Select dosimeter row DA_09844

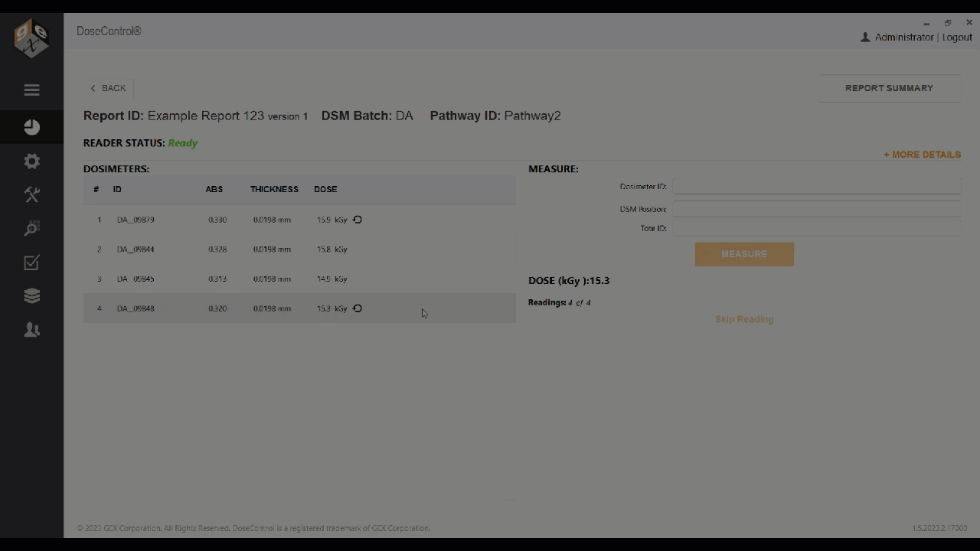click(299, 249)
